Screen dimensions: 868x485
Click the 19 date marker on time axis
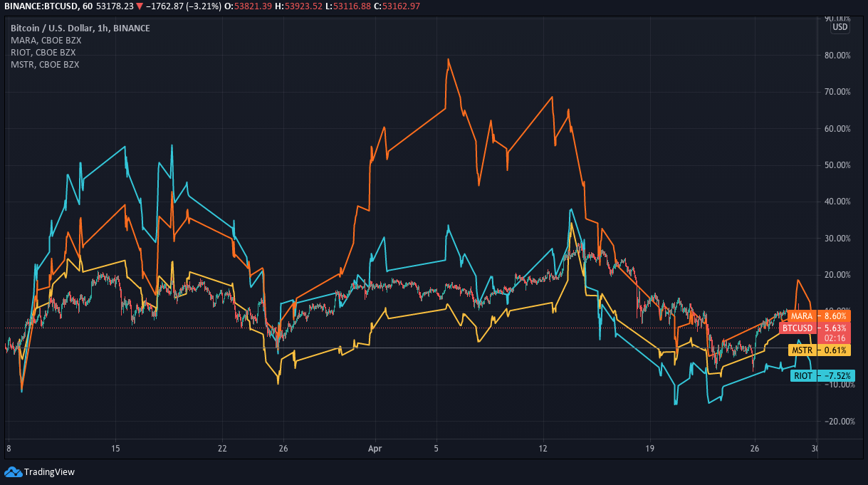pyautogui.click(x=649, y=449)
